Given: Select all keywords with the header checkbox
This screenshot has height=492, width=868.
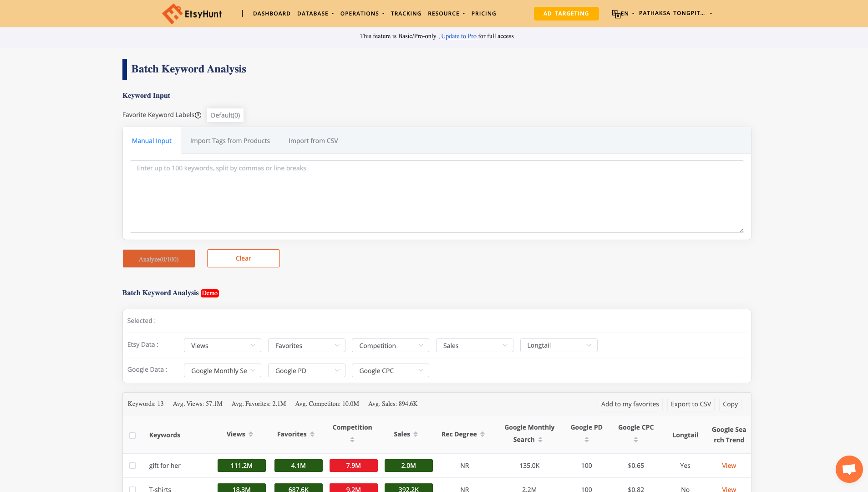Looking at the screenshot, I should click(132, 436).
